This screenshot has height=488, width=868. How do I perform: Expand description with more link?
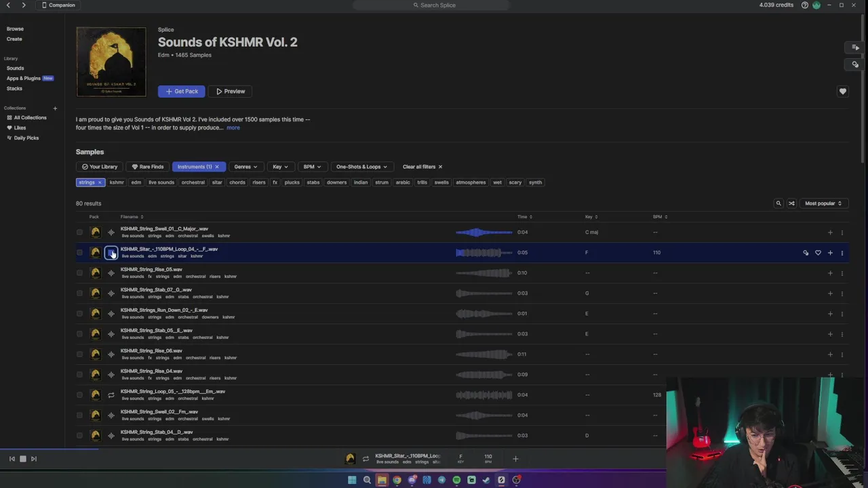(x=233, y=127)
